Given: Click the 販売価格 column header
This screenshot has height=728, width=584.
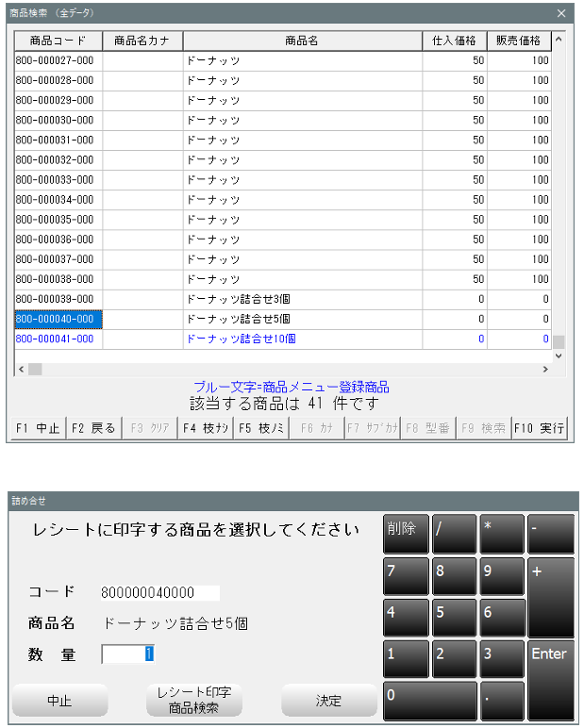Looking at the screenshot, I should click(x=518, y=41).
